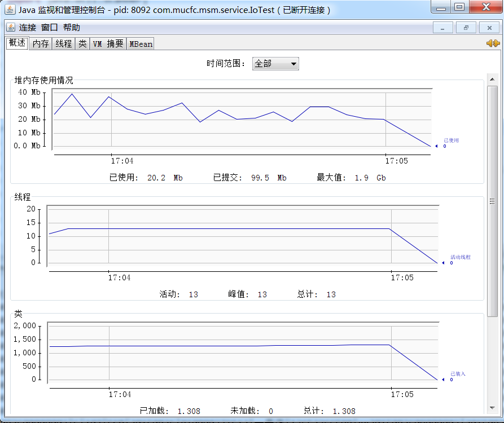Click the 堆内存使用情况 chart plot area

[242, 119]
